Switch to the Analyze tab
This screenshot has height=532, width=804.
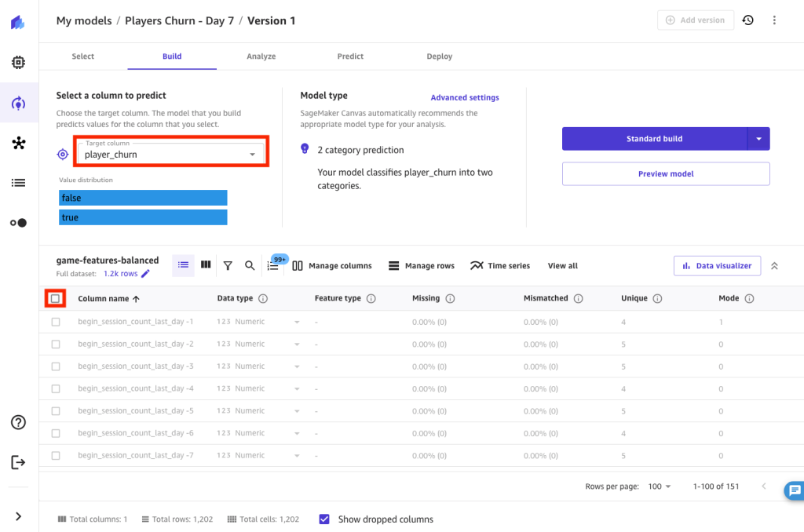(x=261, y=56)
